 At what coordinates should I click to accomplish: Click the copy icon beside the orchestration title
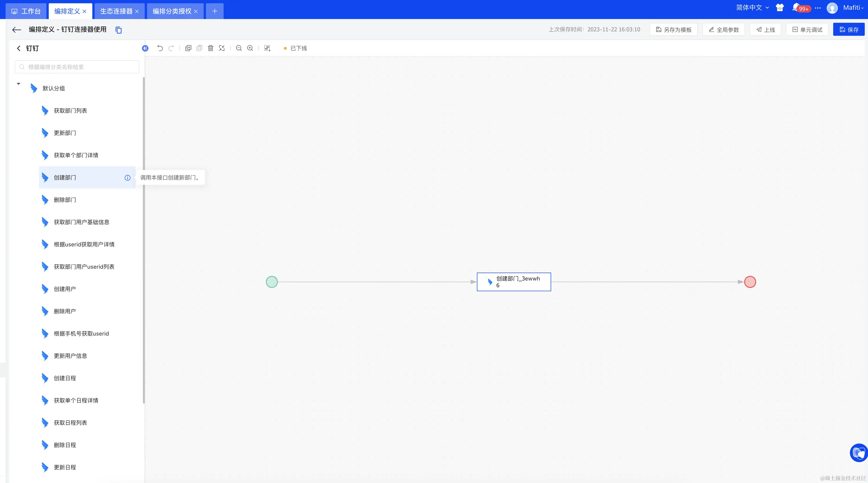click(x=119, y=30)
